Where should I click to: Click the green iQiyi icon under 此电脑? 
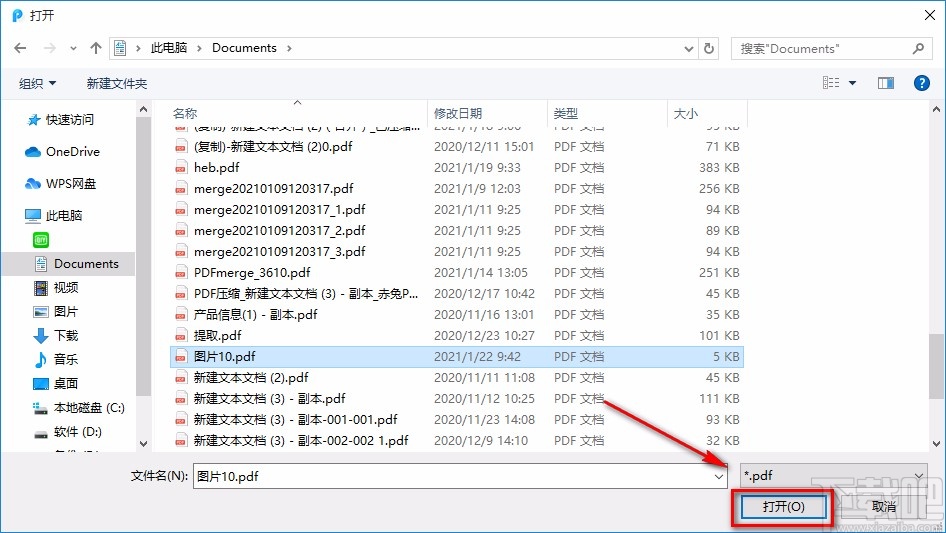[x=41, y=240]
